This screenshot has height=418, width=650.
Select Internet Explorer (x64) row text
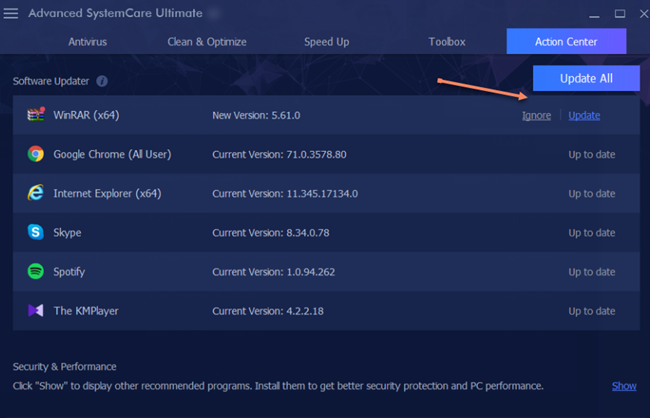pos(107,193)
